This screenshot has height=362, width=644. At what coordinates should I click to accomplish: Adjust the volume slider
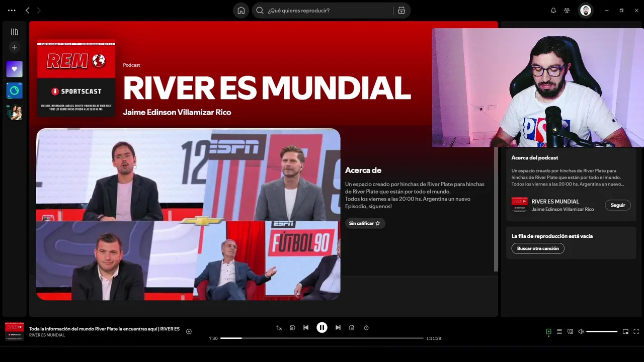click(x=602, y=332)
